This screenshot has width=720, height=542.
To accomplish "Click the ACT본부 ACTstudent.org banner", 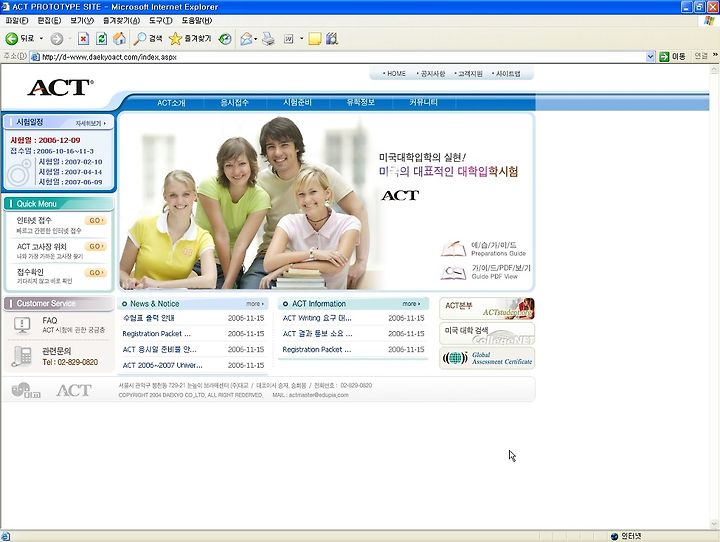I will tap(487, 309).
